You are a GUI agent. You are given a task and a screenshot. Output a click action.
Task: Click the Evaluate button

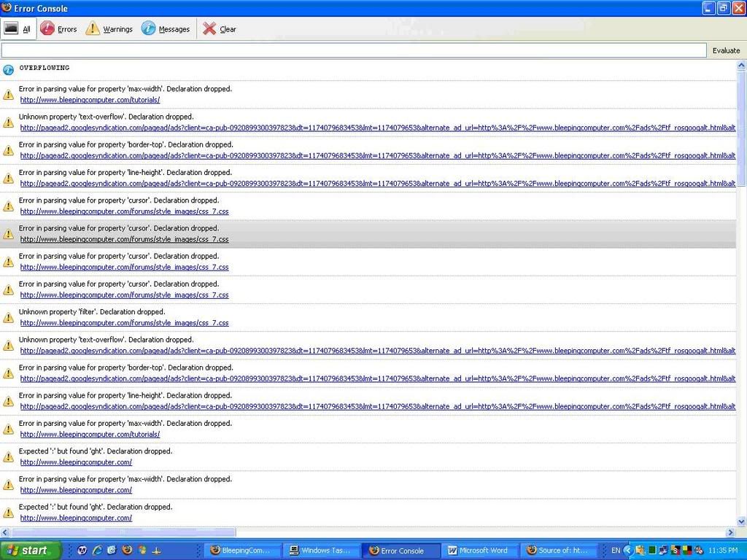tap(726, 50)
